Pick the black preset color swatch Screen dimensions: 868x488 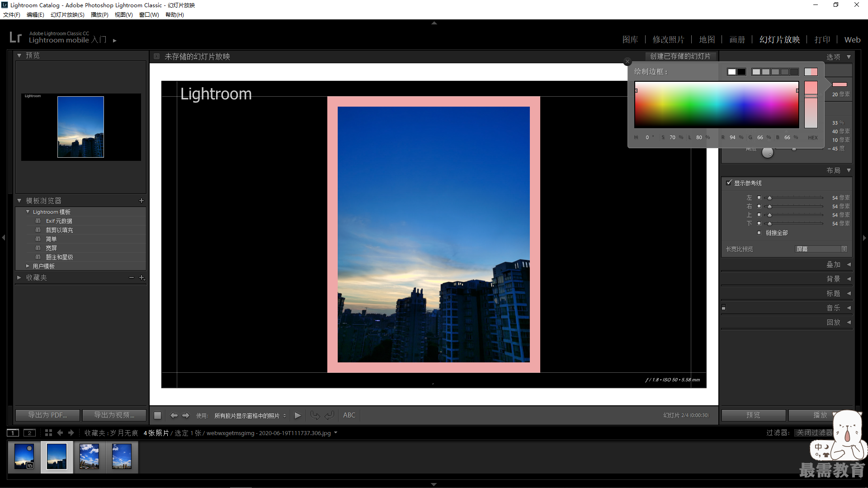click(x=741, y=72)
